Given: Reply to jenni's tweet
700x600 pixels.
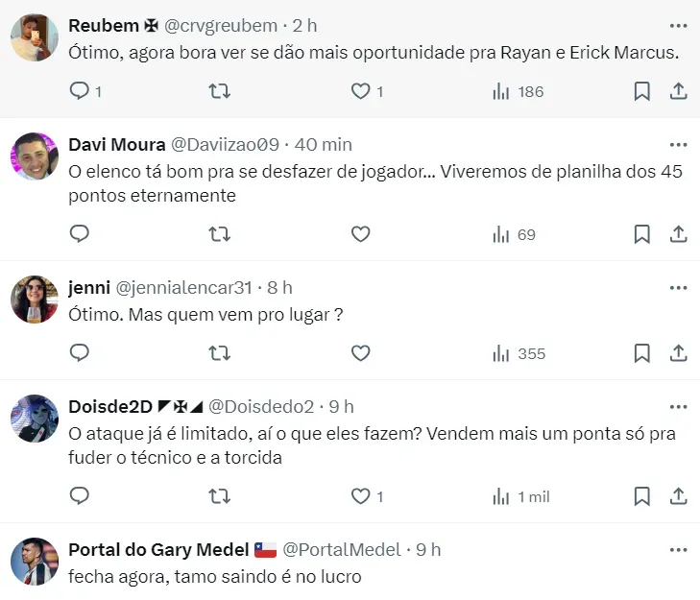Looking at the screenshot, I should tap(80, 353).
